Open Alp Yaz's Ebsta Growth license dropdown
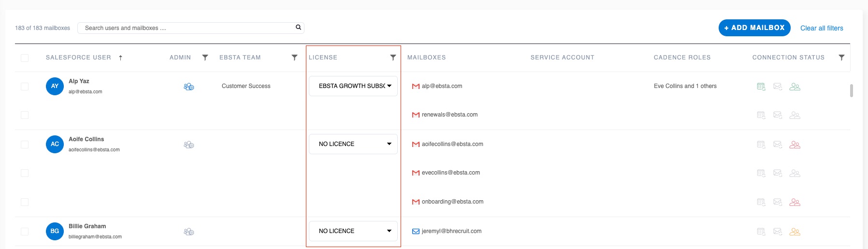Image resolution: width=868 pixels, height=249 pixels. tap(353, 86)
